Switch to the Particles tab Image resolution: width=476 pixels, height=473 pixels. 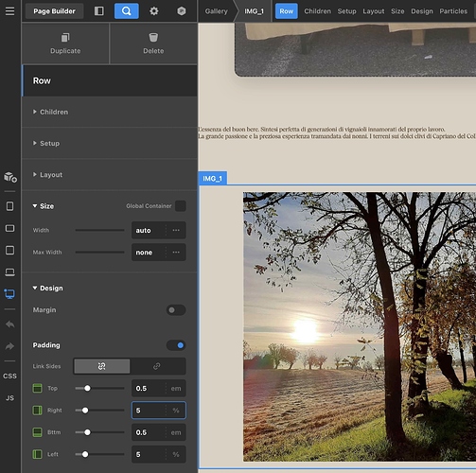453,11
